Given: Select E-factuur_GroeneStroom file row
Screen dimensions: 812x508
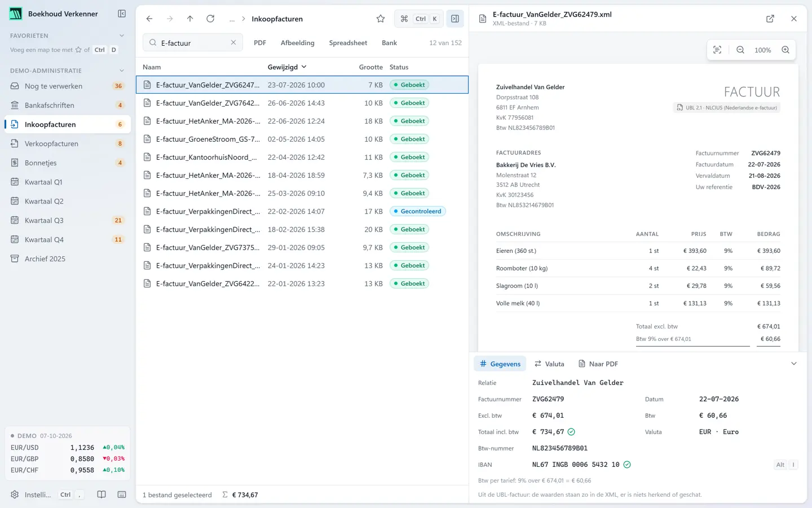Looking at the screenshot, I should click(302, 139).
